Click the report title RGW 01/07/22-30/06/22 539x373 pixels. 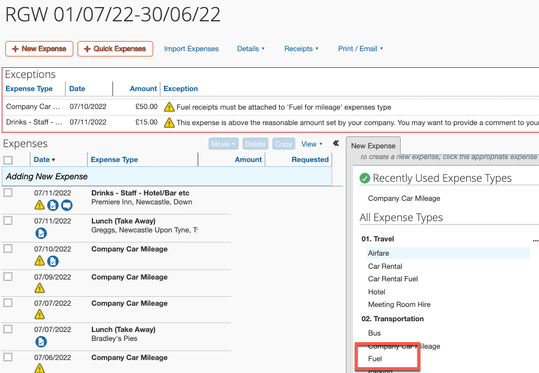(112, 14)
